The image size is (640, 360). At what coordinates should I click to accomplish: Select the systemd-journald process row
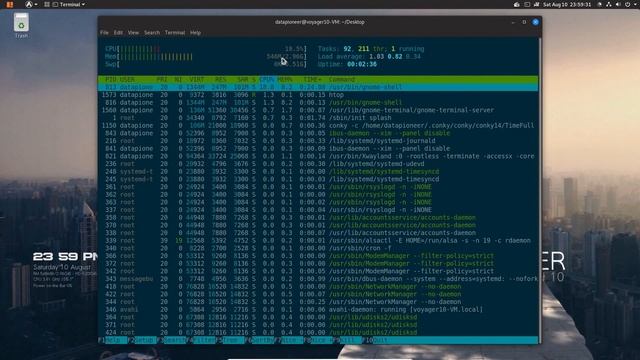tap(318, 141)
